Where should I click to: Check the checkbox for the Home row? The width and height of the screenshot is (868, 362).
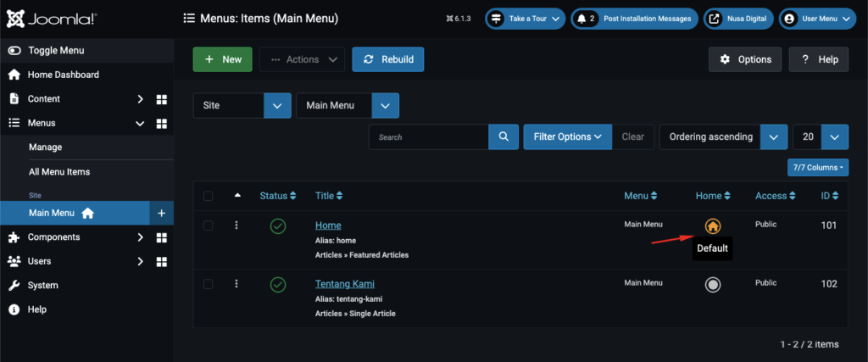(209, 226)
